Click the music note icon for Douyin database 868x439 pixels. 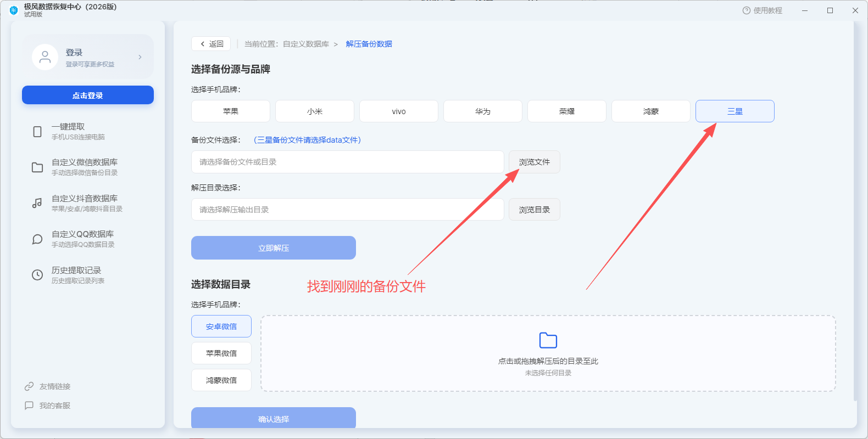(37, 203)
